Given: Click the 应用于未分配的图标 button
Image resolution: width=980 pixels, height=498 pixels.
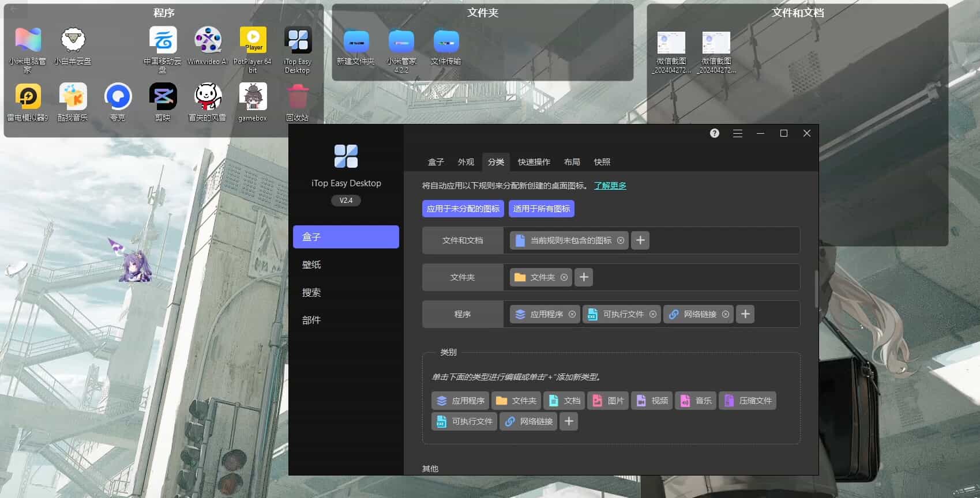Looking at the screenshot, I should pos(463,209).
